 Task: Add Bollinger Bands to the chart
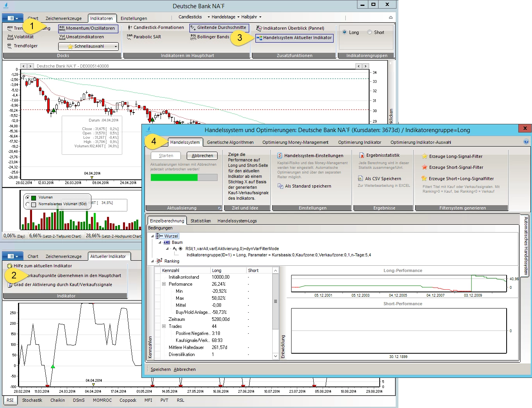coord(210,37)
